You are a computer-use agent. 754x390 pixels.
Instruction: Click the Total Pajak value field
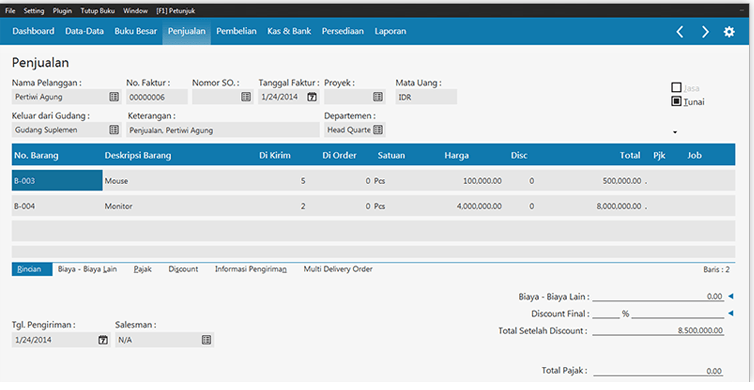[658, 371]
